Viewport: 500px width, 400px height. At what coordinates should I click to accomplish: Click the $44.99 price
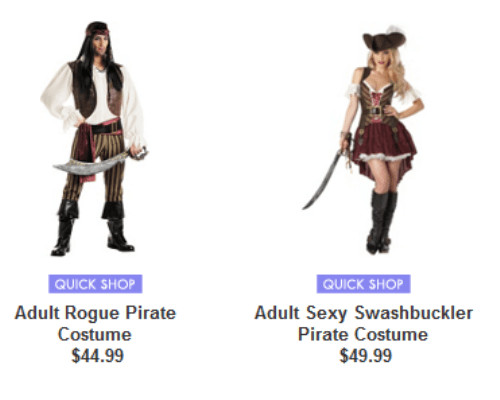98,355
